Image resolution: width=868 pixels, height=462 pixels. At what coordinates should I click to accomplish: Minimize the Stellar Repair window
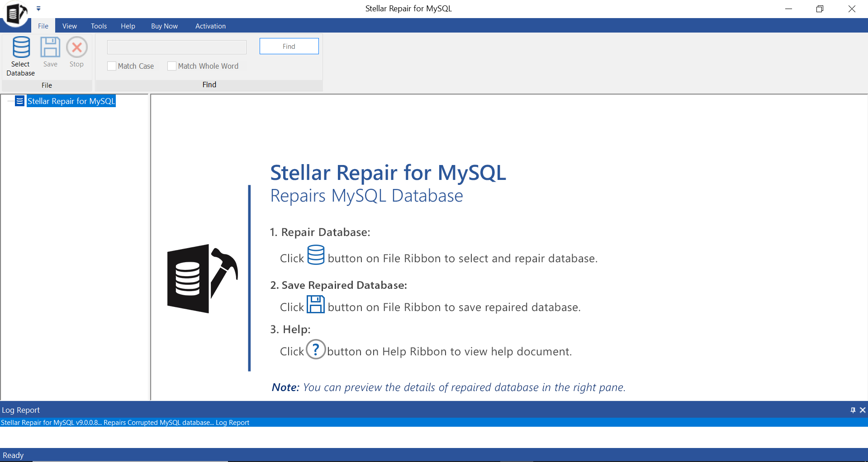point(789,9)
